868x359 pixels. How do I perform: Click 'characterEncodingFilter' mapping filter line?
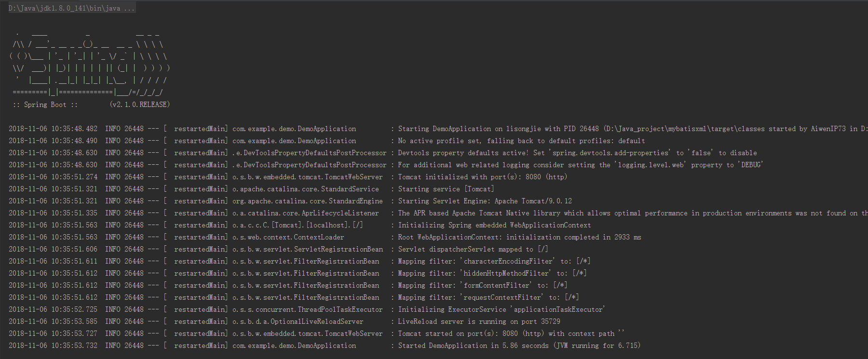click(494, 261)
